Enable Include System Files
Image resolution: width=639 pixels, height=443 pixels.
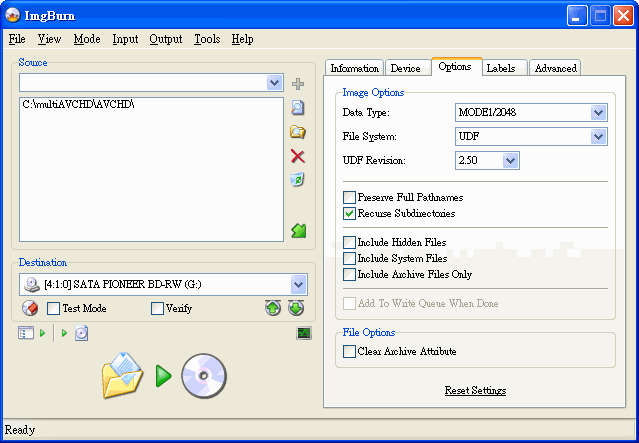349,258
